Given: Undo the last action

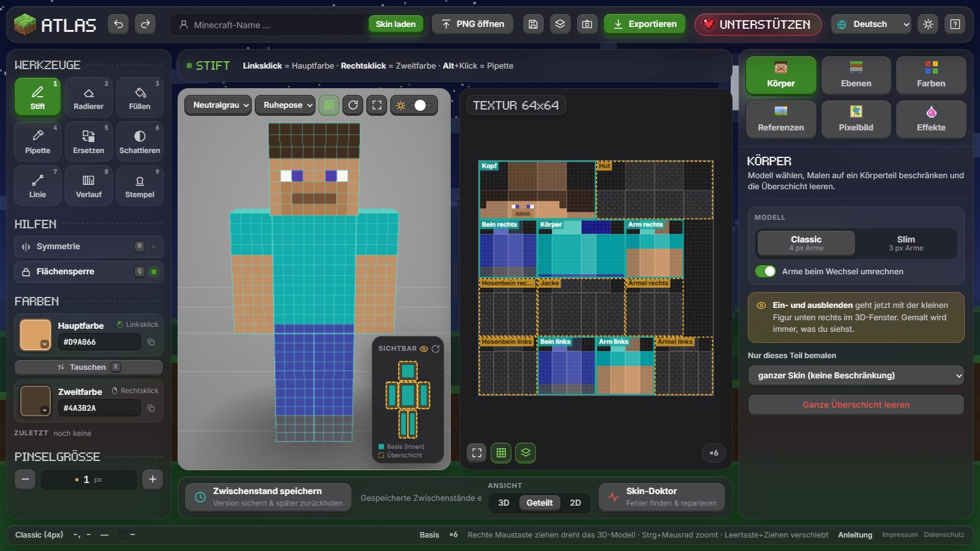Looking at the screenshot, I should pyautogui.click(x=118, y=24).
